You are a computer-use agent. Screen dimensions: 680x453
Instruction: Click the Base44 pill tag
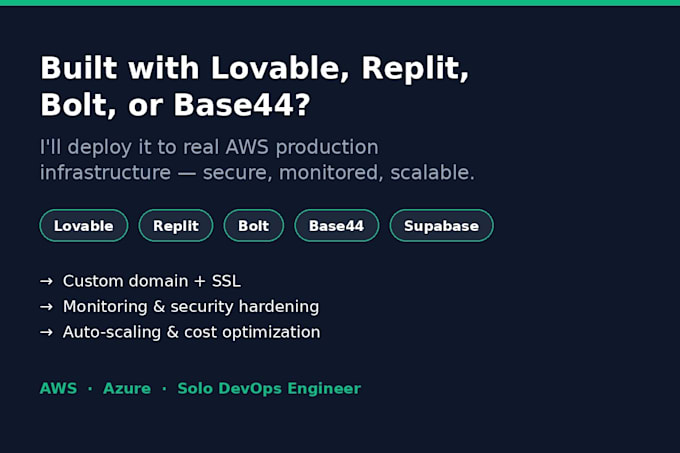(337, 225)
